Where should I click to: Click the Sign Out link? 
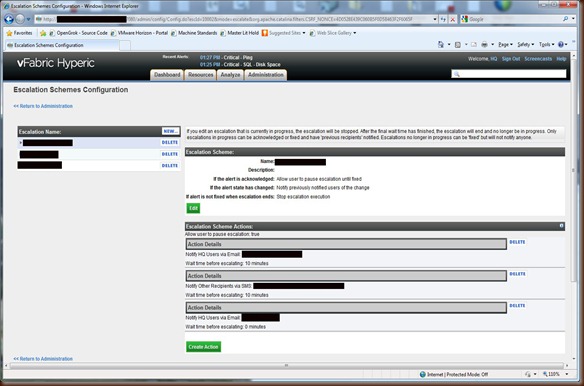pos(511,59)
